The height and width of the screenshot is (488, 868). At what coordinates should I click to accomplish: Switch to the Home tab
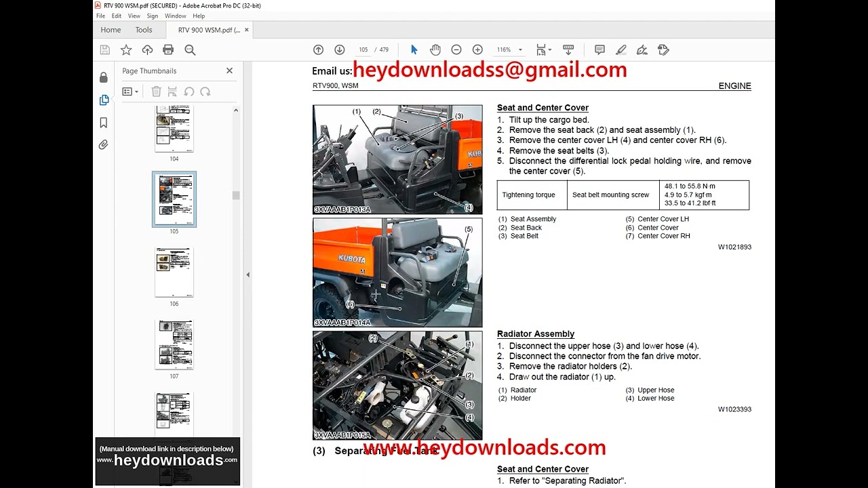click(111, 30)
